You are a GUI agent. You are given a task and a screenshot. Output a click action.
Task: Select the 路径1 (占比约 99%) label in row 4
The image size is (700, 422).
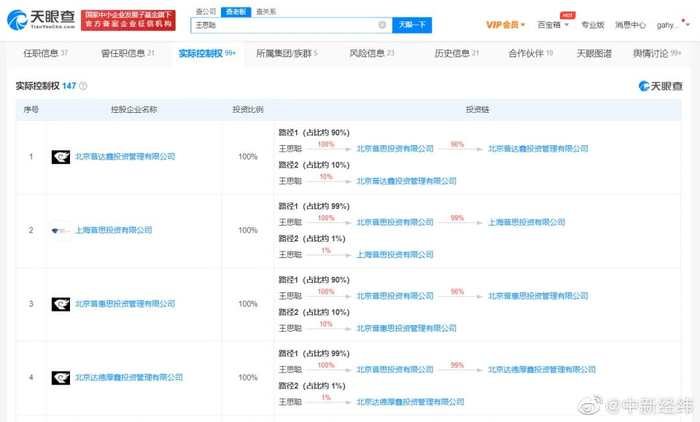click(314, 354)
